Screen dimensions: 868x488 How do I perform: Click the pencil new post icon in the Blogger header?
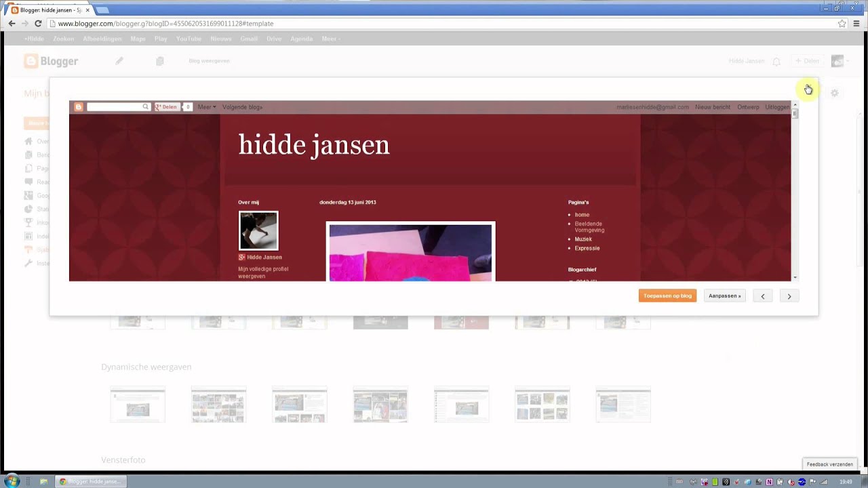point(119,61)
